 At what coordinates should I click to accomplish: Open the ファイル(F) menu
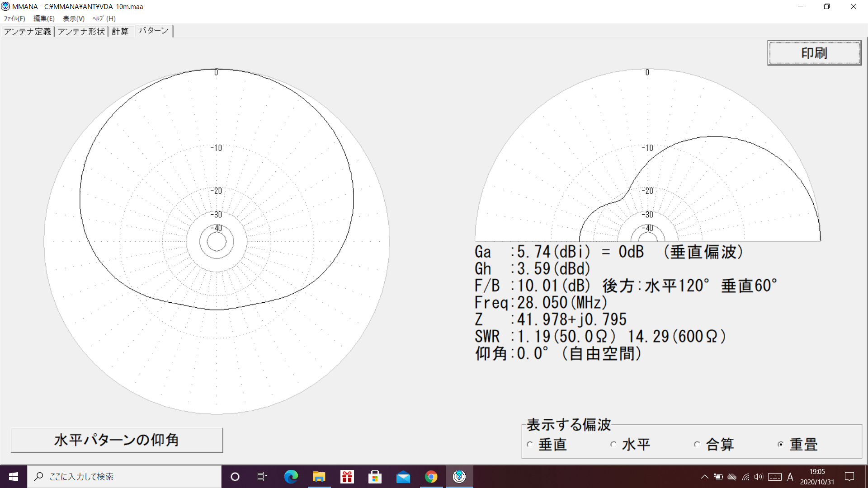pyautogui.click(x=13, y=19)
